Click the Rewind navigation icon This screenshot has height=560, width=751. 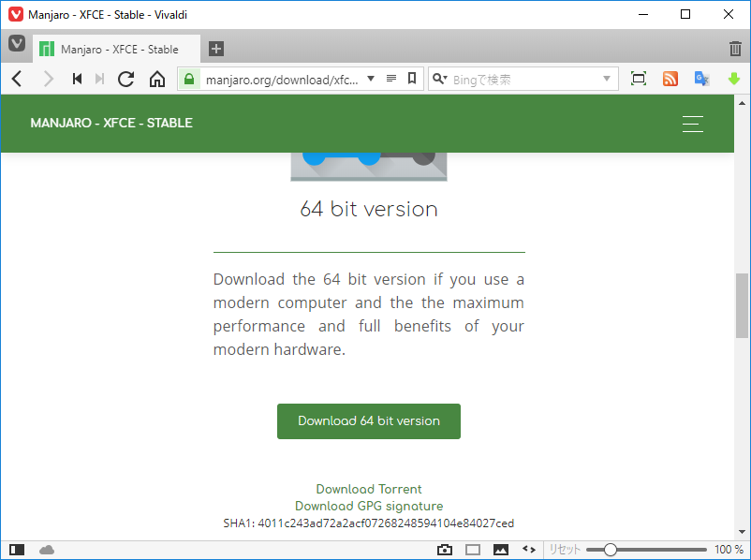click(77, 79)
